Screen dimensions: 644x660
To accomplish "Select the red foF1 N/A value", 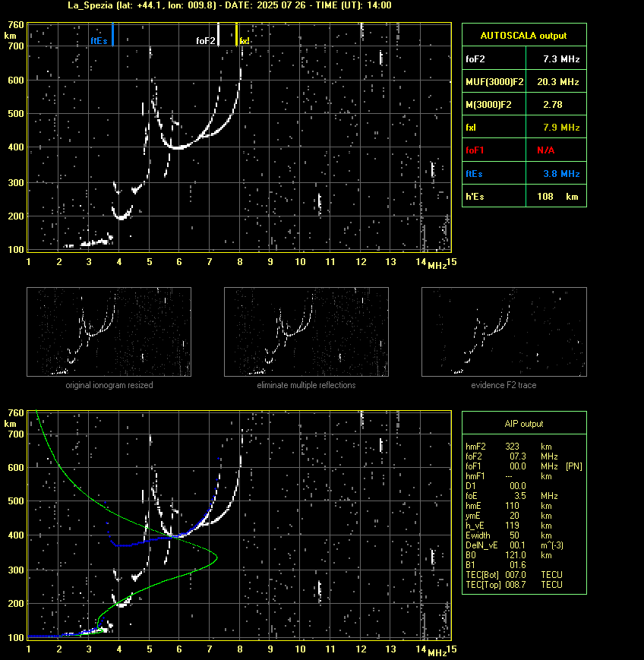I will pyautogui.click(x=556, y=150).
